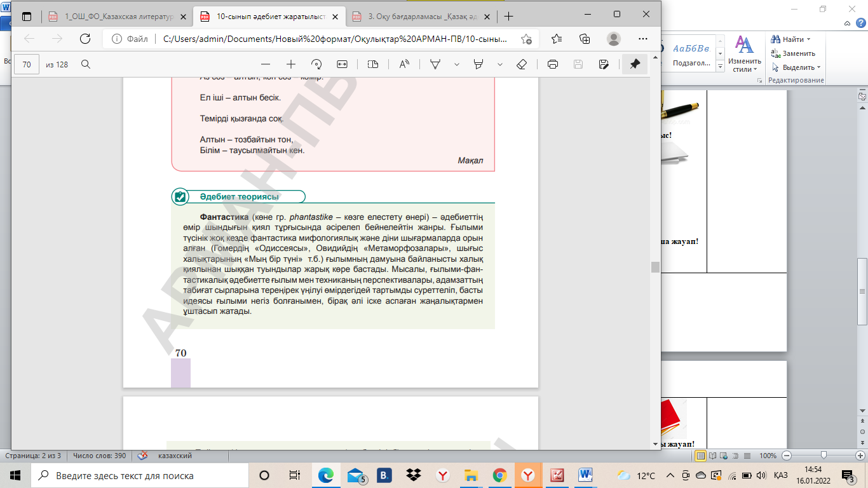The height and width of the screenshot is (488, 868).
Task: Open Task View on the taskbar
Action: coord(295,475)
